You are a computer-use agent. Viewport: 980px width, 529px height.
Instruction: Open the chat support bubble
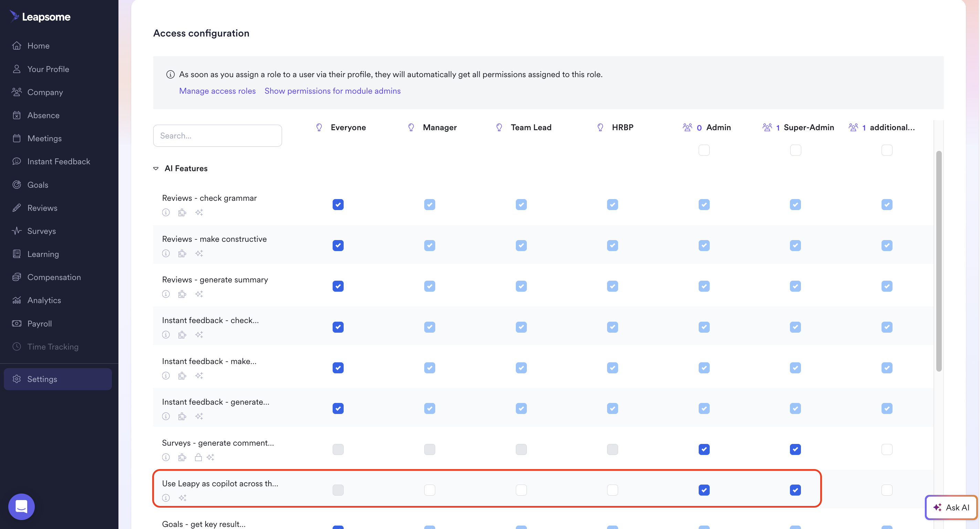(21, 507)
